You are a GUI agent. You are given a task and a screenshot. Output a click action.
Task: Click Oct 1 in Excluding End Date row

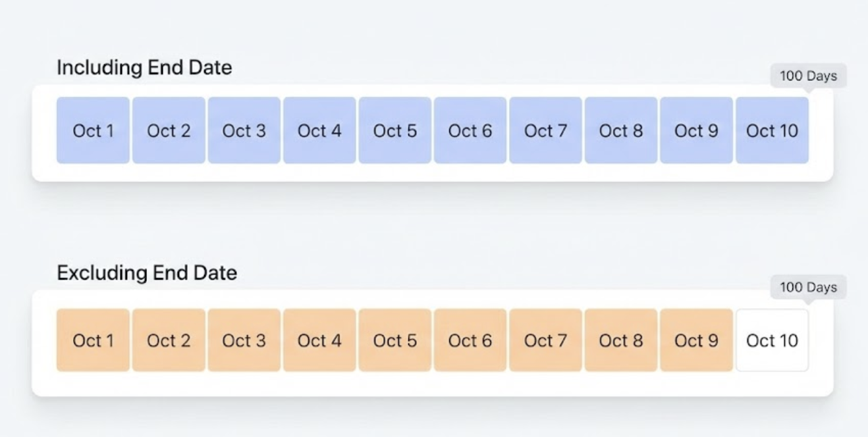coord(93,340)
